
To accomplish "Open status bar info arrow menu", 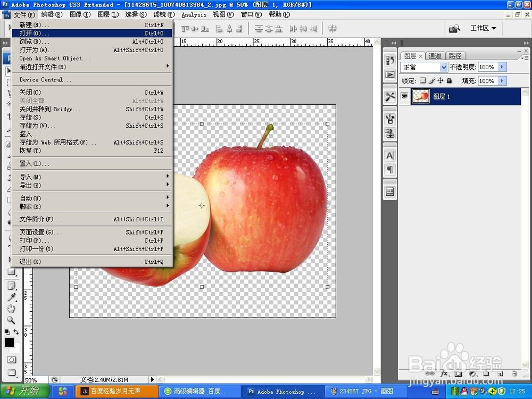I will (152, 380).
